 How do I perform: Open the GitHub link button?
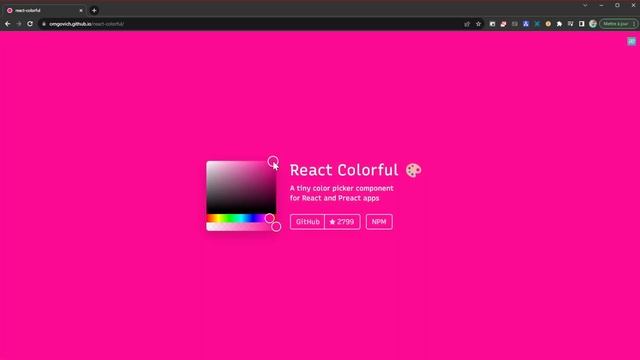tap(307, 222)
